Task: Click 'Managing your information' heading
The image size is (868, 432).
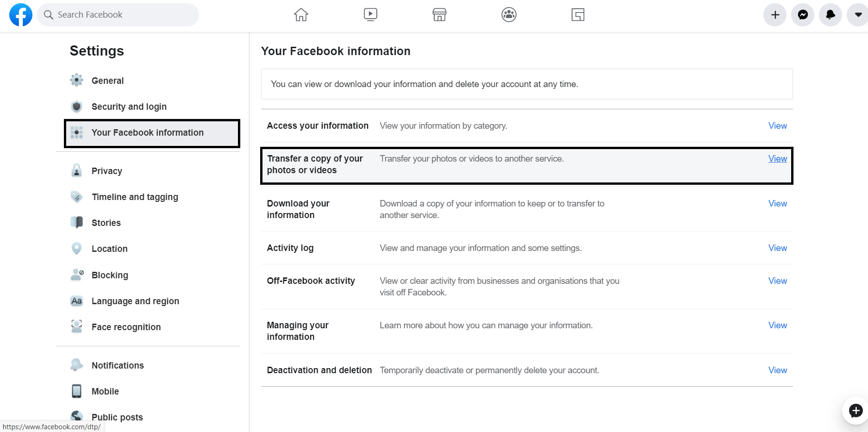Action: [298, 331]
